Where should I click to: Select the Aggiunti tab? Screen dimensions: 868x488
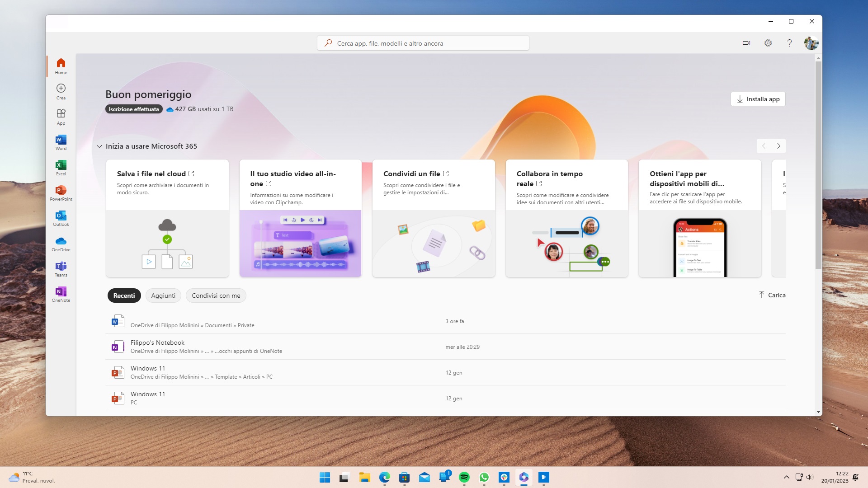point(163,296)
